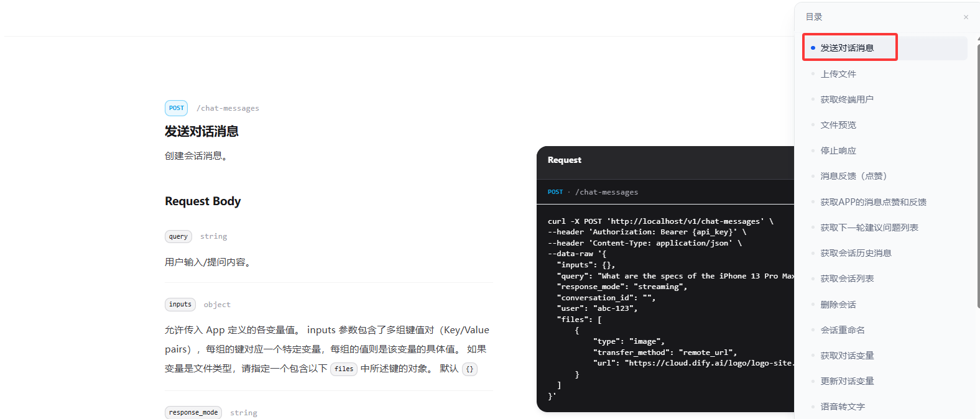Click the inline {} default value tag

(469, 369)
